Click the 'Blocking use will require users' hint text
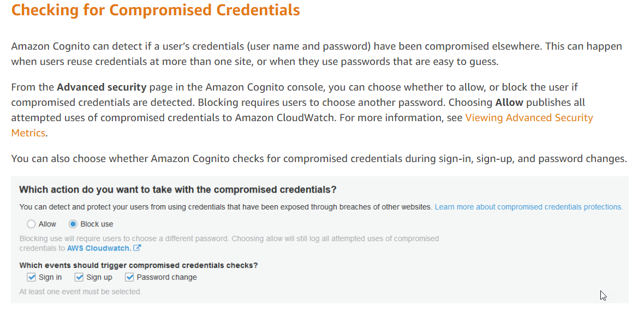The height and width of the screenshot is (311, 644). point(229,243)
